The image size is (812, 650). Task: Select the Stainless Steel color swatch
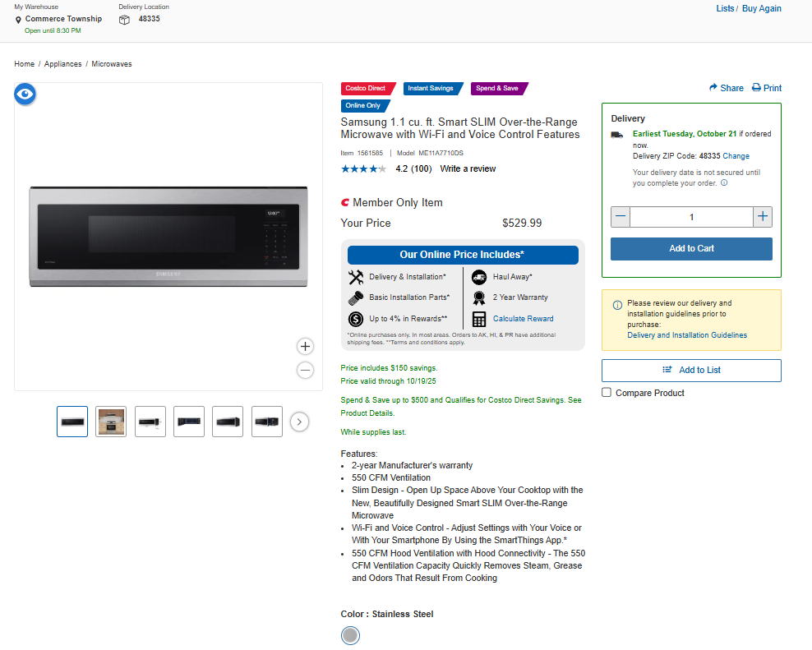tap(350, 635)
